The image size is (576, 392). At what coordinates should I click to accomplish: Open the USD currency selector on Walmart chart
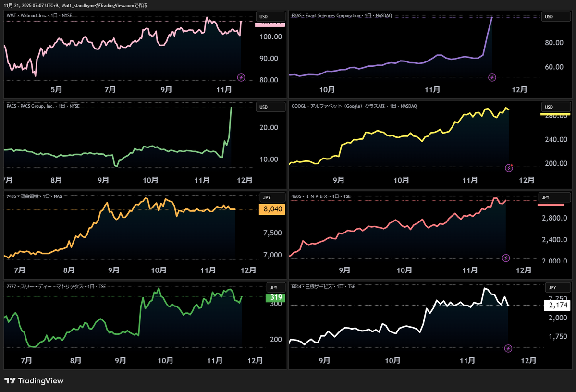pos(264,17)
